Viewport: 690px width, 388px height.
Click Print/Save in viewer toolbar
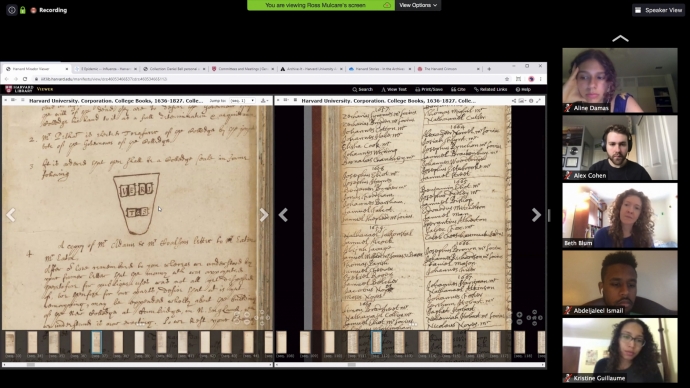(429, 89)
